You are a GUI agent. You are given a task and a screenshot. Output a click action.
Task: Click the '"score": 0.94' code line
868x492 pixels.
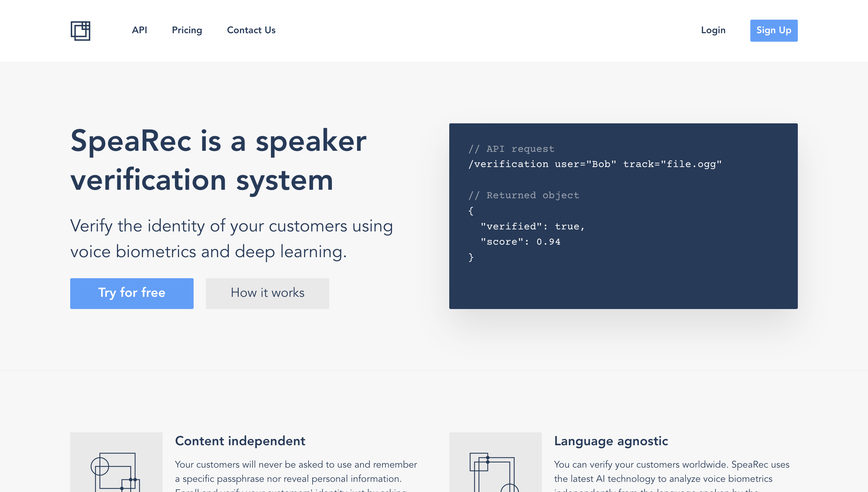click(520, 242)
